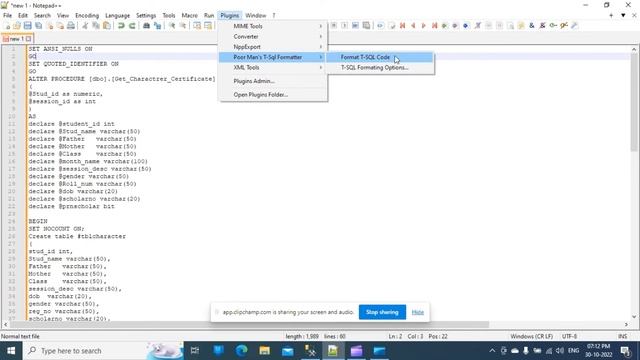Open the Tools menu

(x=169, y=16)
